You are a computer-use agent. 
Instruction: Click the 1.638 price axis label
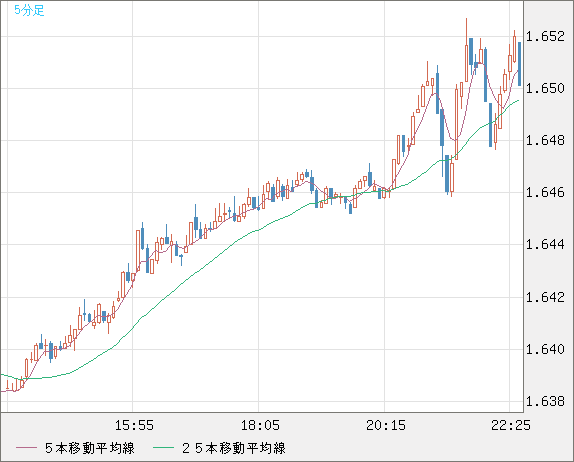(545, 401)
